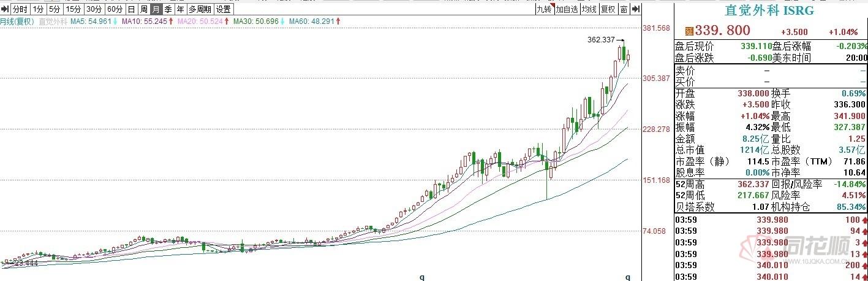Screen dimensions: 868x281
Task: Select the 月 monthly K-line tab
Action: 156,9
